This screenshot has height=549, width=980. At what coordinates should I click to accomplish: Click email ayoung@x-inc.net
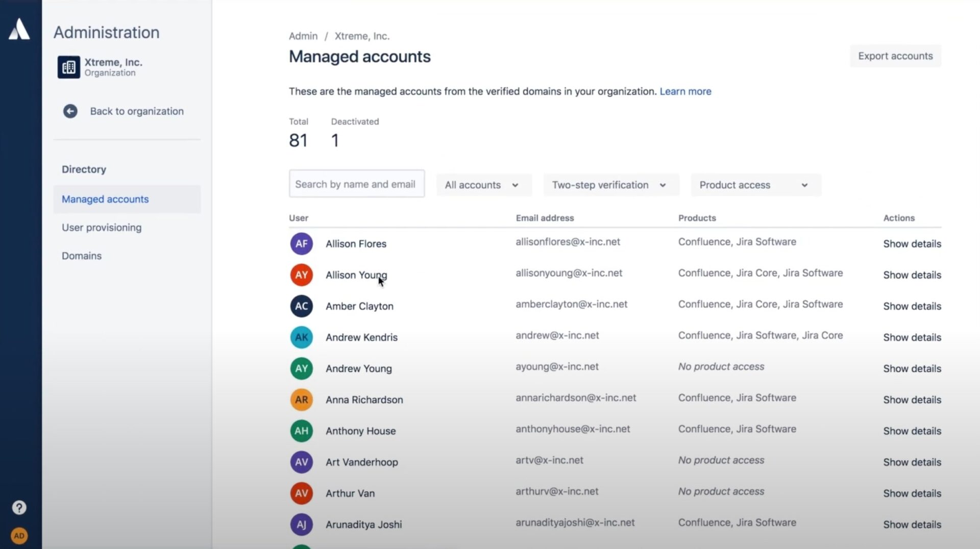click(x=557, y=366)
